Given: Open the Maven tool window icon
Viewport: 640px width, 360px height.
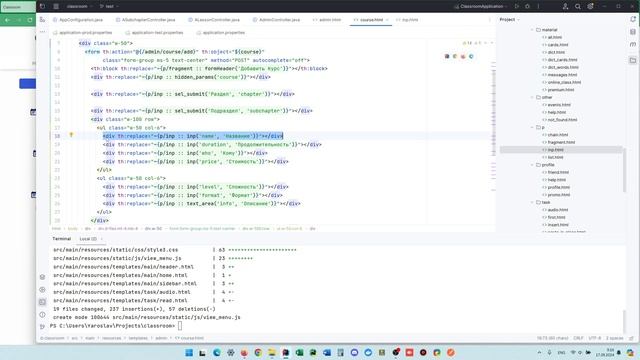Looking at the screenshot, I should (x=633, y=44).
